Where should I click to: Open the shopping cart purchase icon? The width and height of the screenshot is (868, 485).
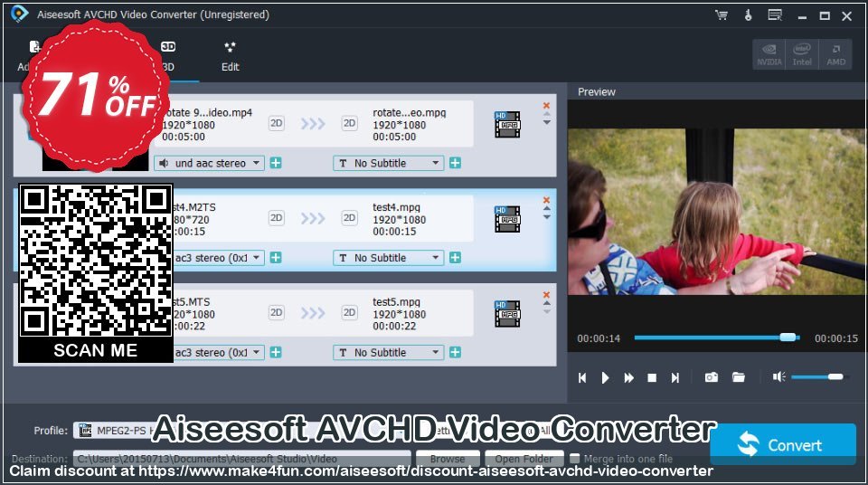coord(722,15)
